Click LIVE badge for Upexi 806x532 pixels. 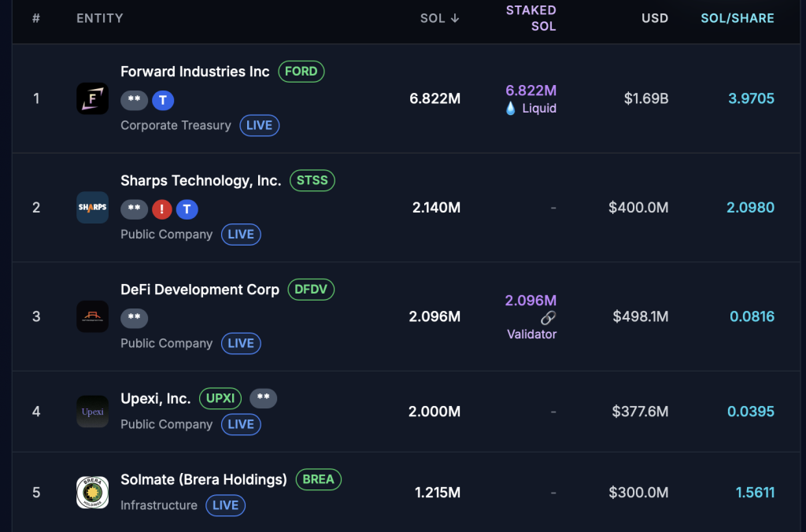241,424
